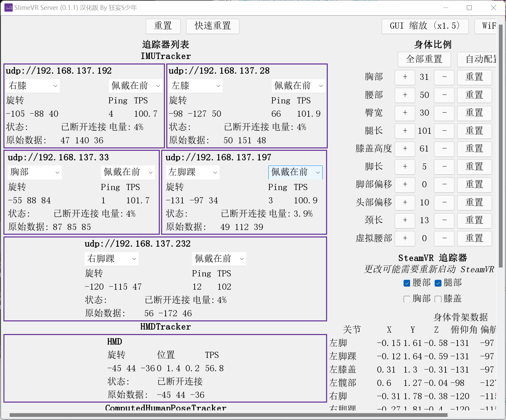
Task: Reset the 颈长 proportion value
Action: [x=475, y=220]
